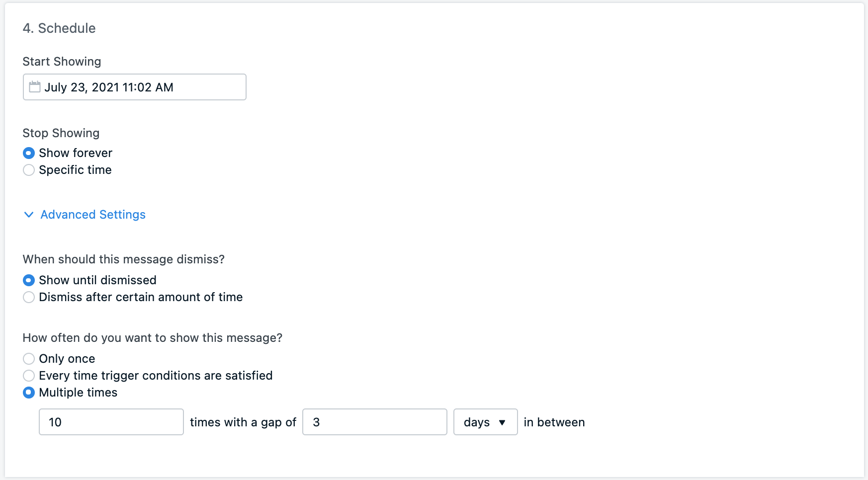
Task: Choose Show until dismissed option
Action: click(x=29, y=280)
